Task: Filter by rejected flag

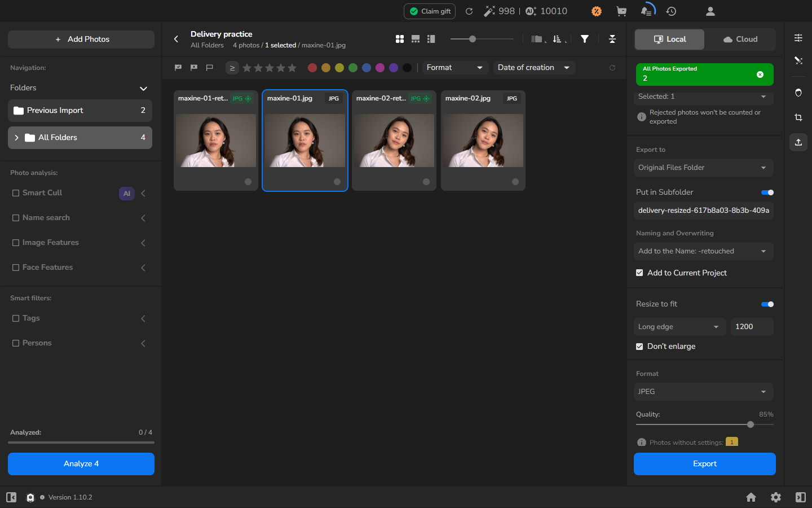Action: click(x=194, y=68)
